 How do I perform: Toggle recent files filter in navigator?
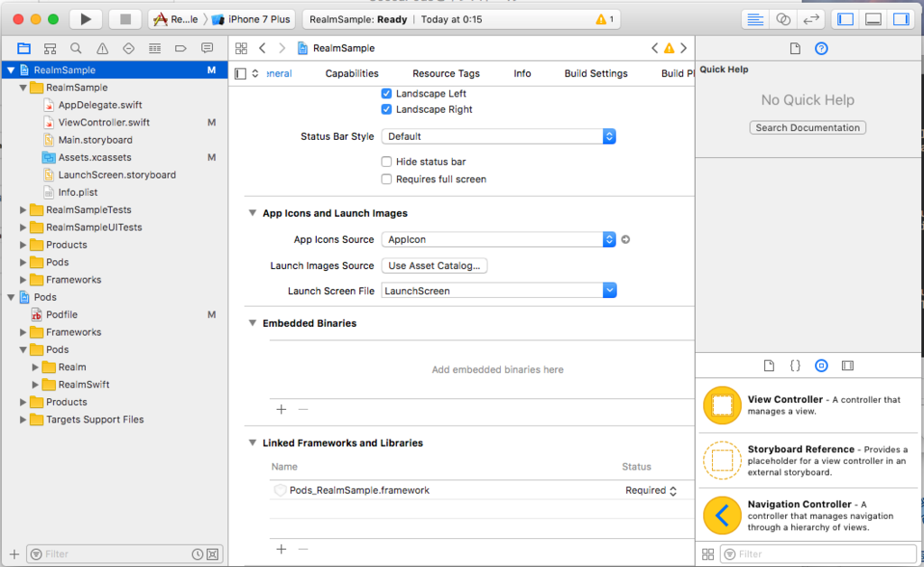[x=198, y=554]
